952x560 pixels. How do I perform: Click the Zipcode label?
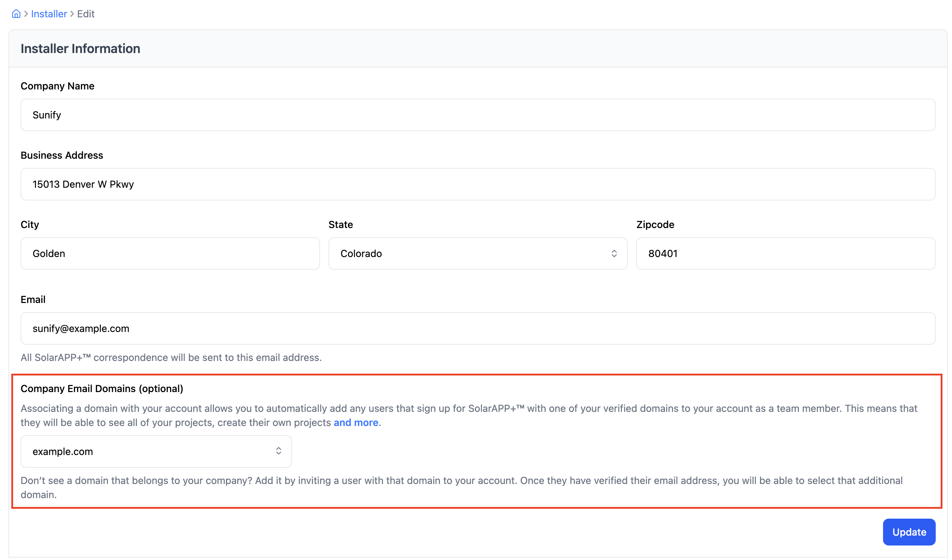pos(655,225)
